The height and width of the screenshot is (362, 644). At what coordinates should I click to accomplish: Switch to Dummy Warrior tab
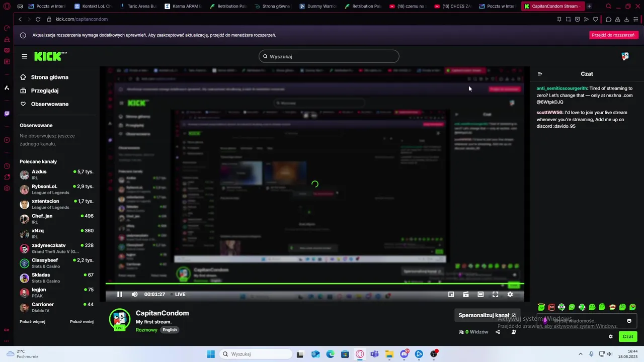coord(318,7)
